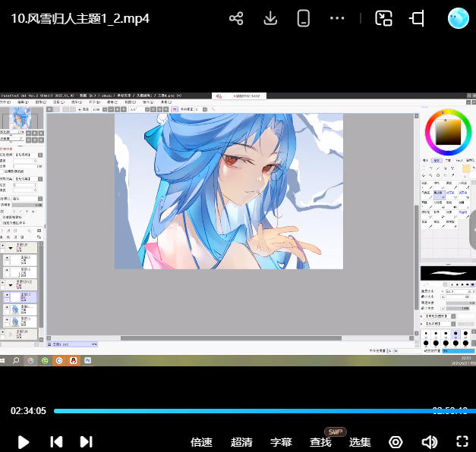The height and width of the screenshot is (452, 476).
Task: Share the video using the share icon
Action: click(236, 19)
